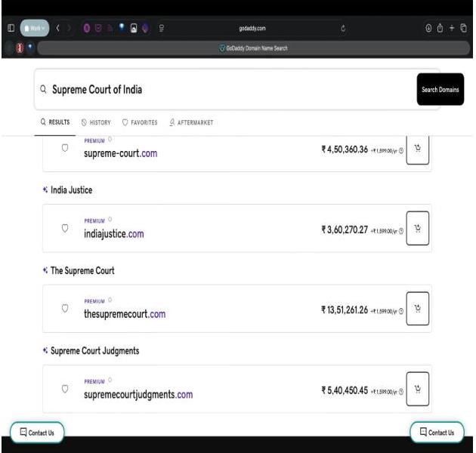Screen dimensions: 476x453
Task: Click the magnifier icon in the domain search box
Action: point(43,89)
